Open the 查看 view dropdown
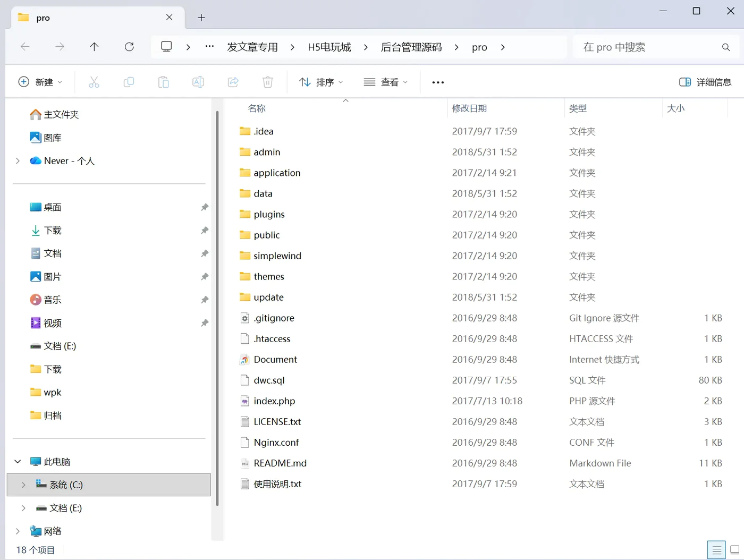This screenshot has height=560, width=744. click(x=386, y=82)
